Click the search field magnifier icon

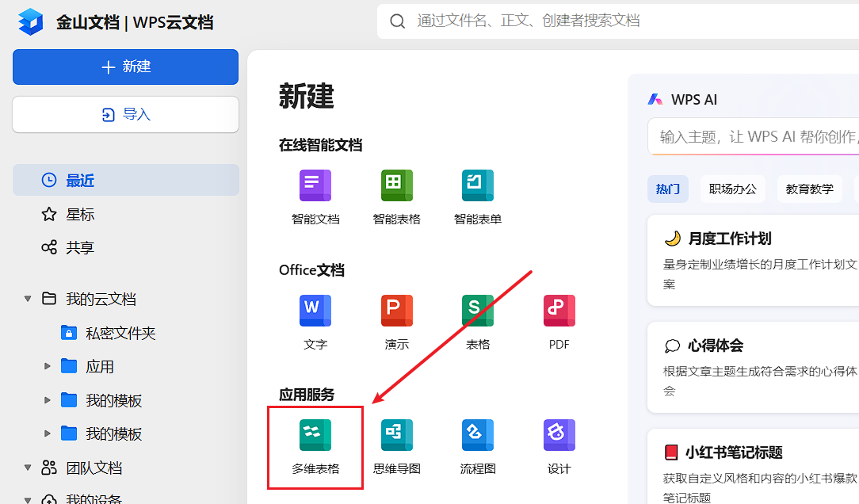coord(397,21)
